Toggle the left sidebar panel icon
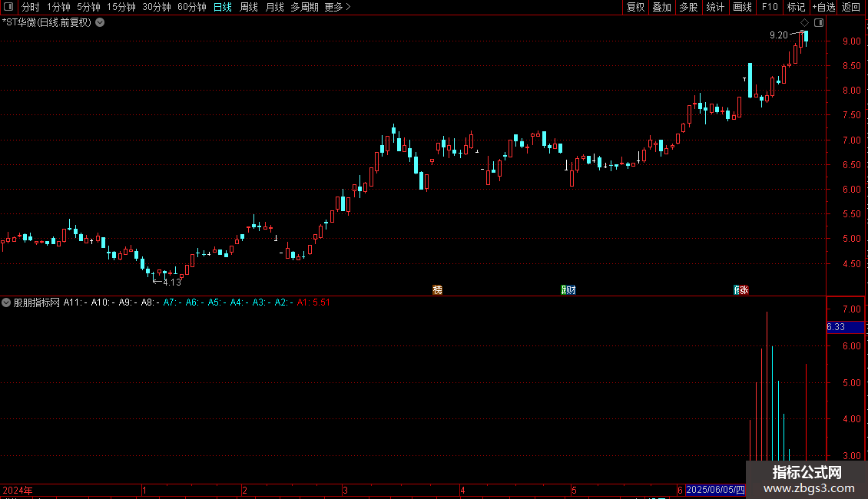 point(8,7)
